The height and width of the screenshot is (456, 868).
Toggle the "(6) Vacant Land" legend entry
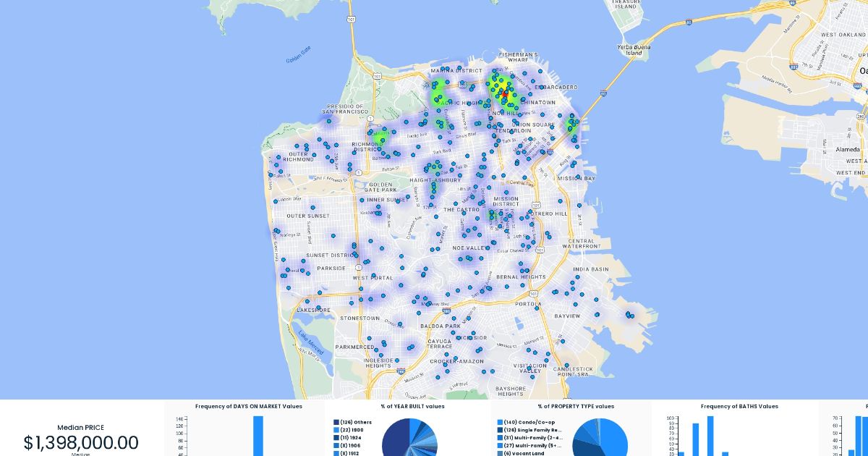point(521,453)
